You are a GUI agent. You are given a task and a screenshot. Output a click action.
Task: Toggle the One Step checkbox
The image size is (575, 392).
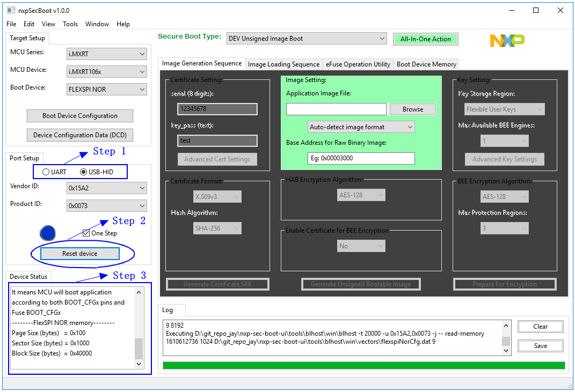(x=100, y=233)
